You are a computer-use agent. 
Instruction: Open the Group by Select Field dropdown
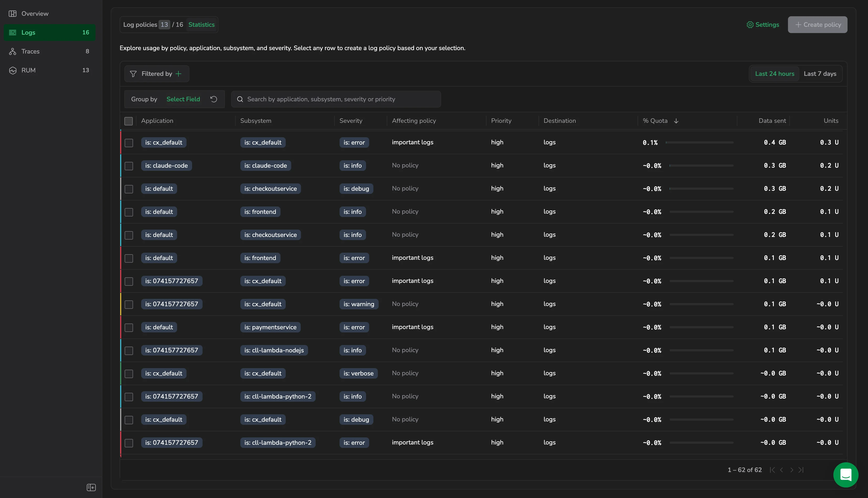183,99
